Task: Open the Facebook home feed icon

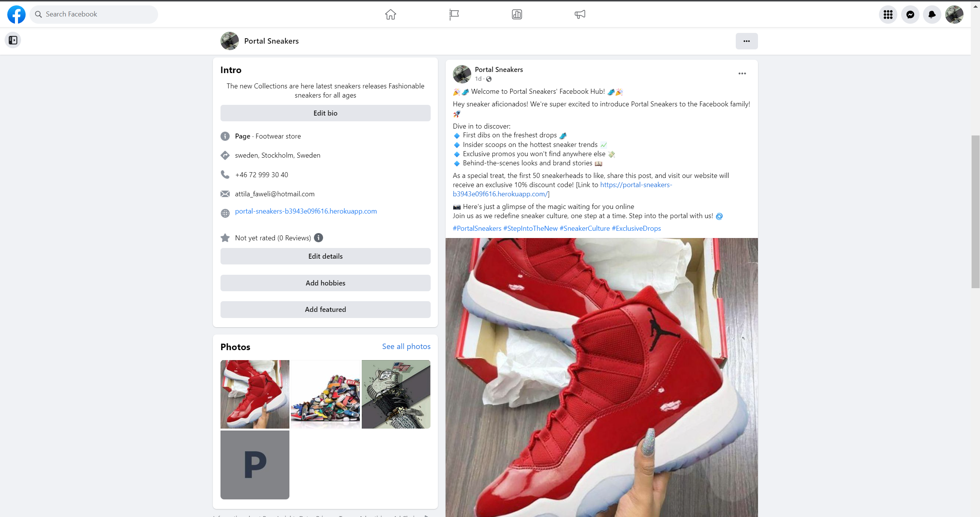Action: tap(391, 14)
